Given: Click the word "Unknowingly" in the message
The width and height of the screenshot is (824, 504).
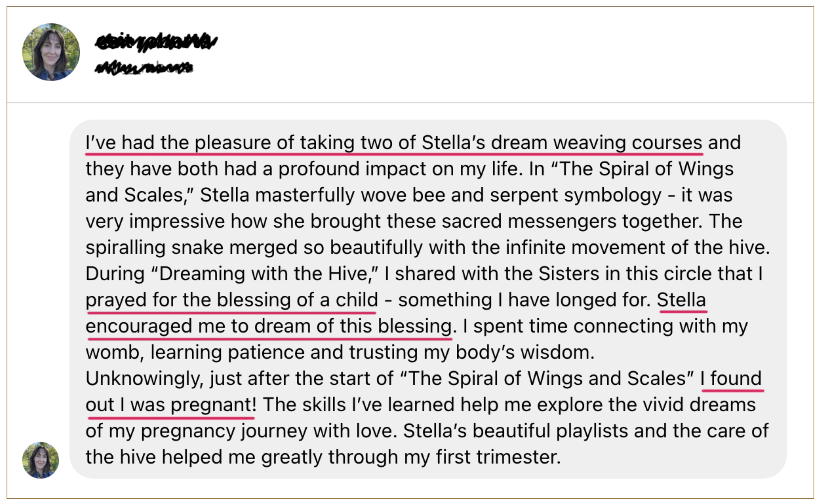Looking at the screenshot, I should point(144,379).
